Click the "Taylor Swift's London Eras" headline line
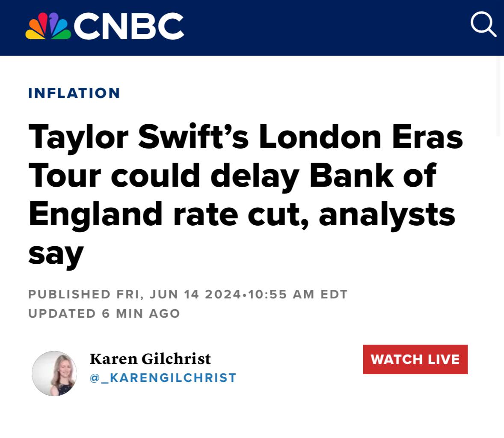The width and height of the screenshot is (504, 438). pyautogui.click(x=246, y=137)
